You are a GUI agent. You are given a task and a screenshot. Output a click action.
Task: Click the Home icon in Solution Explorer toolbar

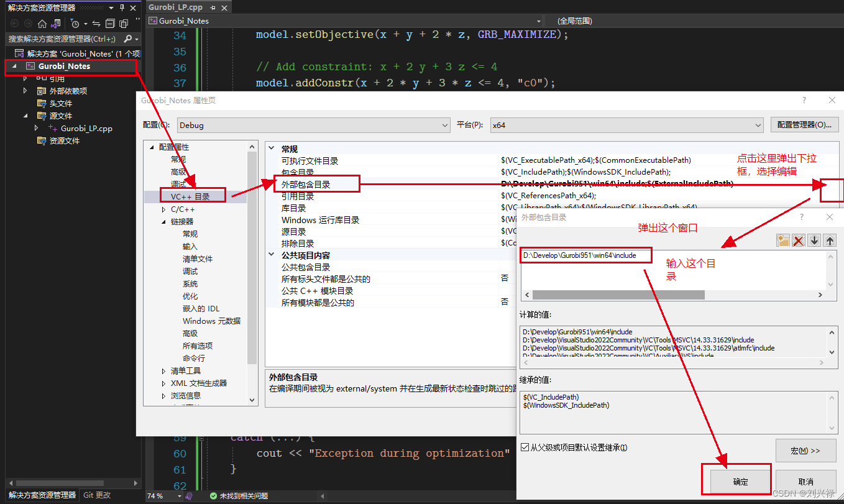tap(42, 24)
